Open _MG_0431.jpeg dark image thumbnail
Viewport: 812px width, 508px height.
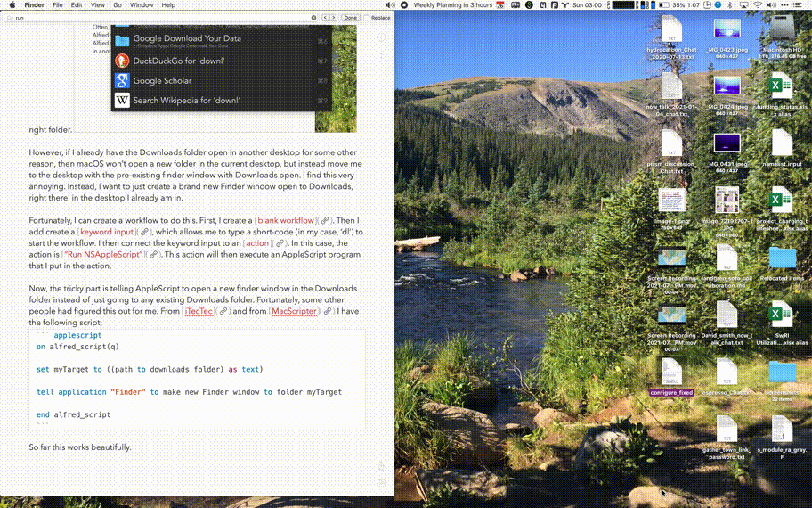727,143
